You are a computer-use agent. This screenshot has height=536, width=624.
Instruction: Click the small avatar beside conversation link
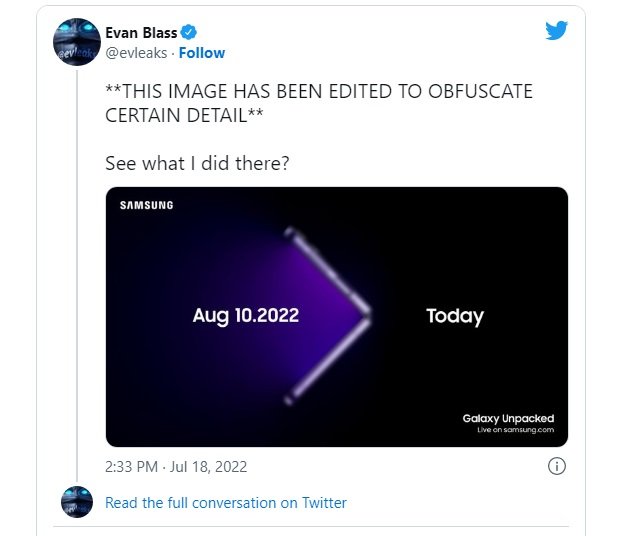pos(77,501)
